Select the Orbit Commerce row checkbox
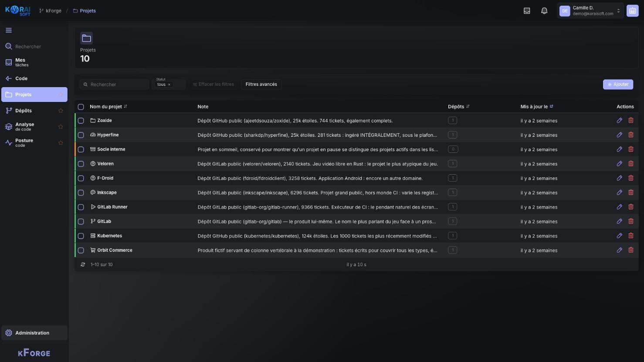 (x=81, y=250)
